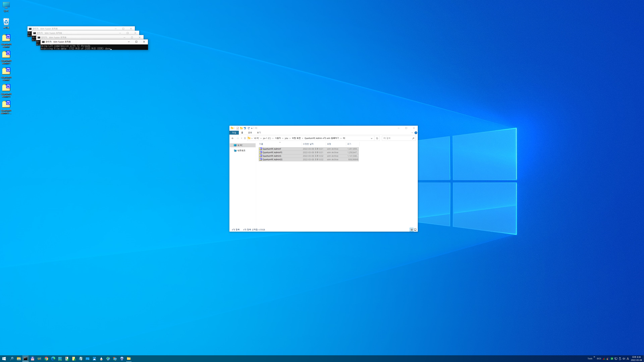The width and height of the screenshot is (644, 362).
Task: Open Microsoft Edge from the taskbar
Action: point(53,358)
